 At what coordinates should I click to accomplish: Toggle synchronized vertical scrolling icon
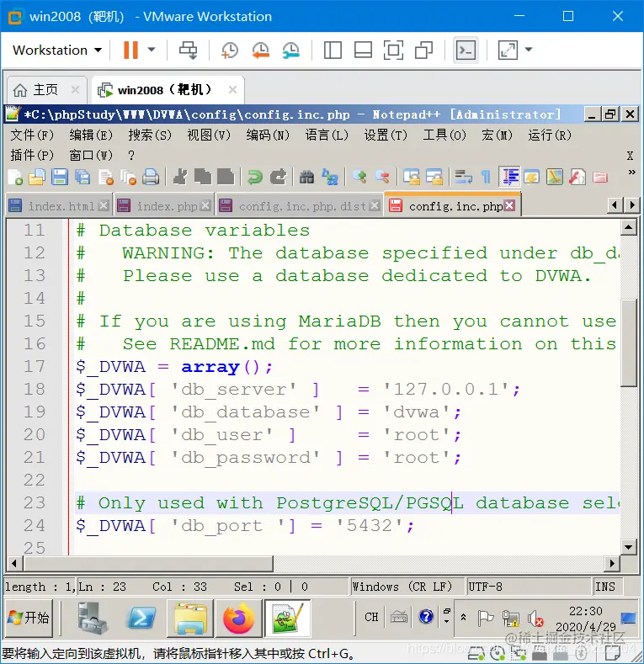[412, 177]
